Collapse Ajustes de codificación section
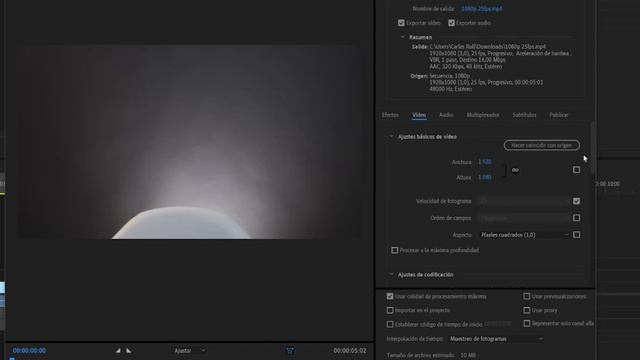The width and height of the screenshot is (640, 360). click(x=391, y=275)
